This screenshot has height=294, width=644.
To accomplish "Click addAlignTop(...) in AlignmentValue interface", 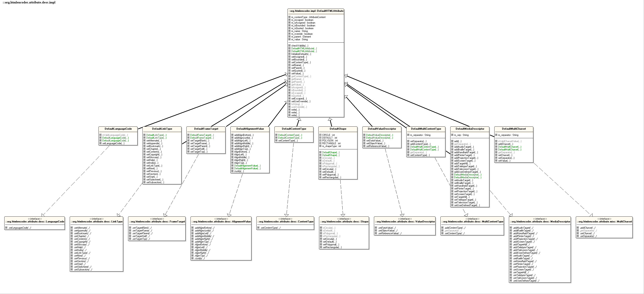I will click(203, 242).
